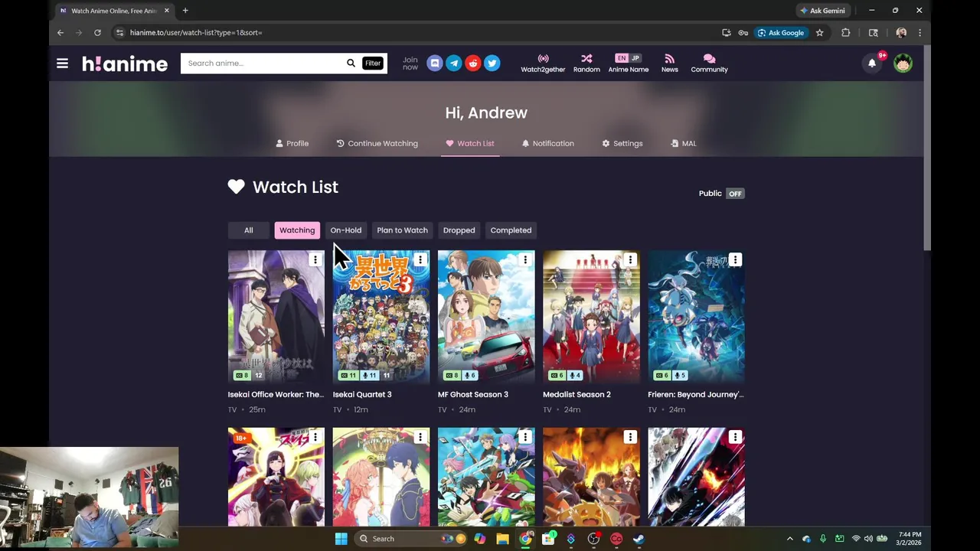Image resolution: width=980 pixels, height=551 pixels.
Task: Click the Search anime input field
Action: [262, 64]
